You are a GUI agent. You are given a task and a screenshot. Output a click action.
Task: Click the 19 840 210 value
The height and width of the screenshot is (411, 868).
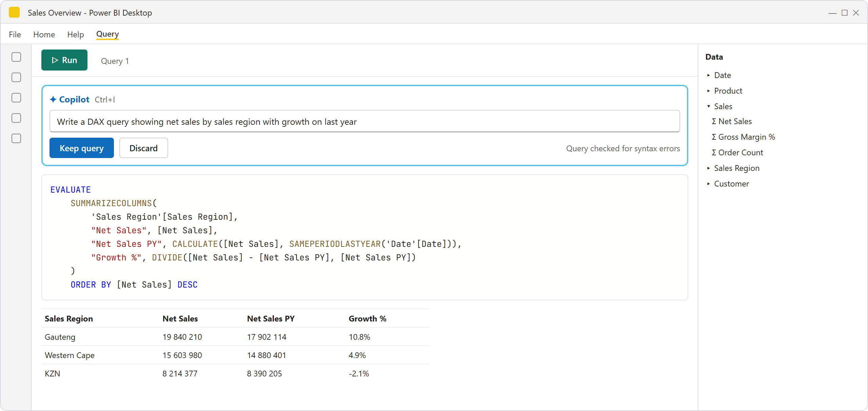182,337
